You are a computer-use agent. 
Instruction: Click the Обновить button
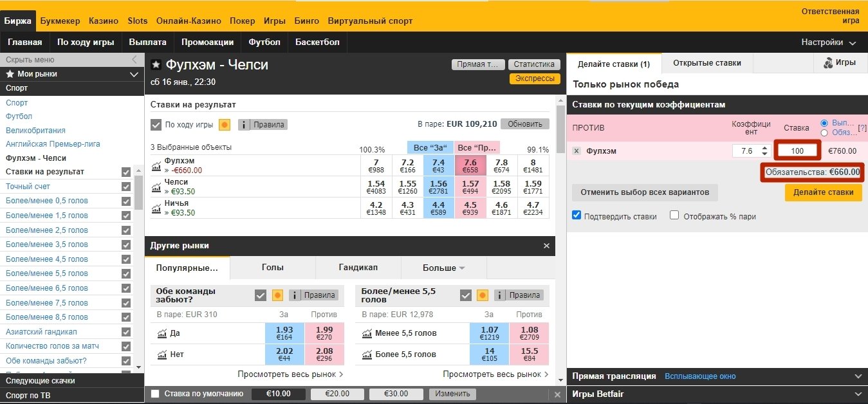[x=524, y=124]
